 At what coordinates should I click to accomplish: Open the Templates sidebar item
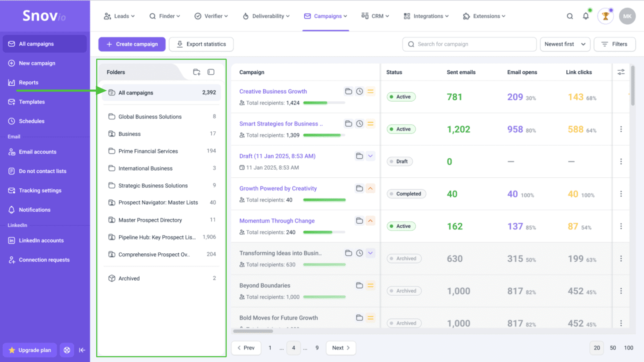tap(32, 102)
